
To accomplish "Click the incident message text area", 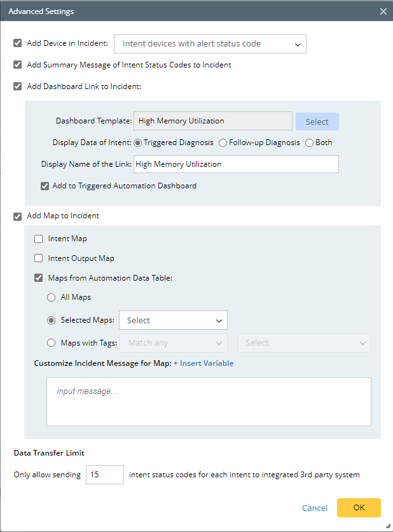I will [x=209, y=402].
